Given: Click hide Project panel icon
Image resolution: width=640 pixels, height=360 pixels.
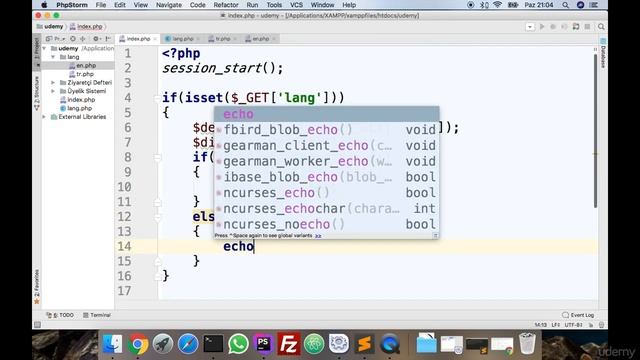Looking at the screenshot, I should 108,39.
